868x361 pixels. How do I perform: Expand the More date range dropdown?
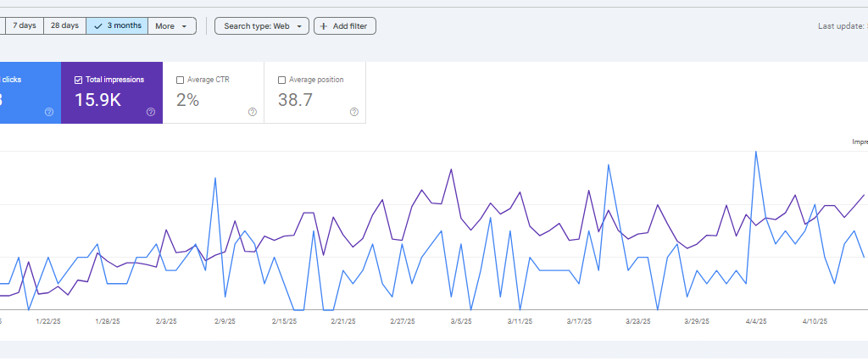tap(172, 26)
